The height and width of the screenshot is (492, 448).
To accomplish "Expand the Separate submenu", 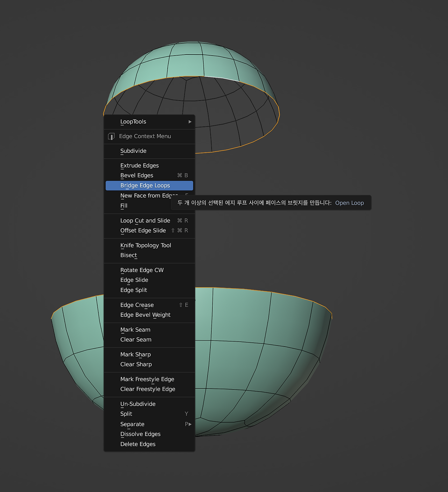I will 149,424.
